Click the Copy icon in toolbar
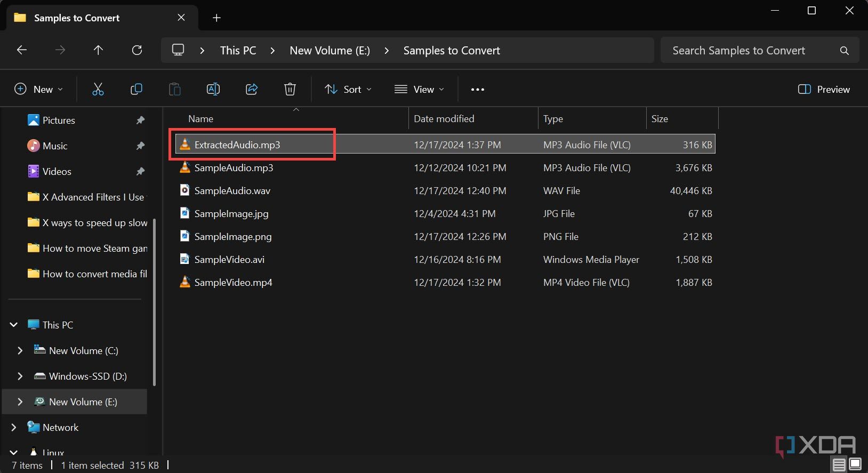868x473 pixels. click(x=136, y=89)
